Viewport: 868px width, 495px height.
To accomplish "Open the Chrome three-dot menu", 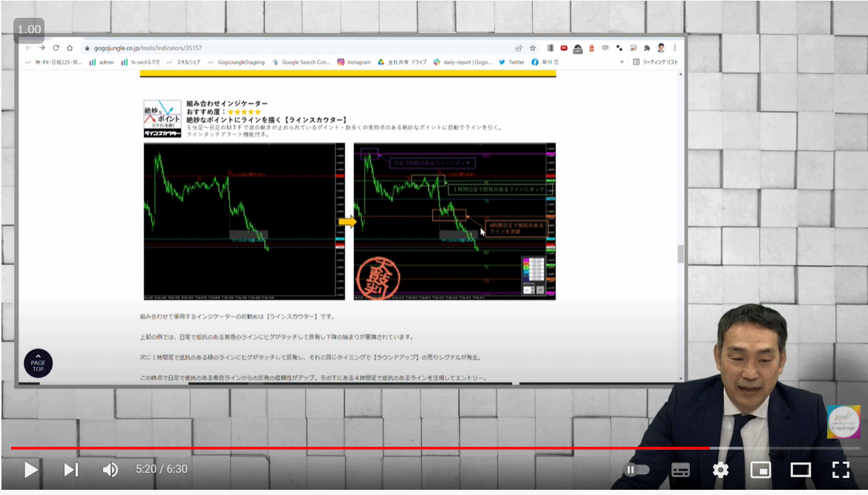I will (674, 47).
